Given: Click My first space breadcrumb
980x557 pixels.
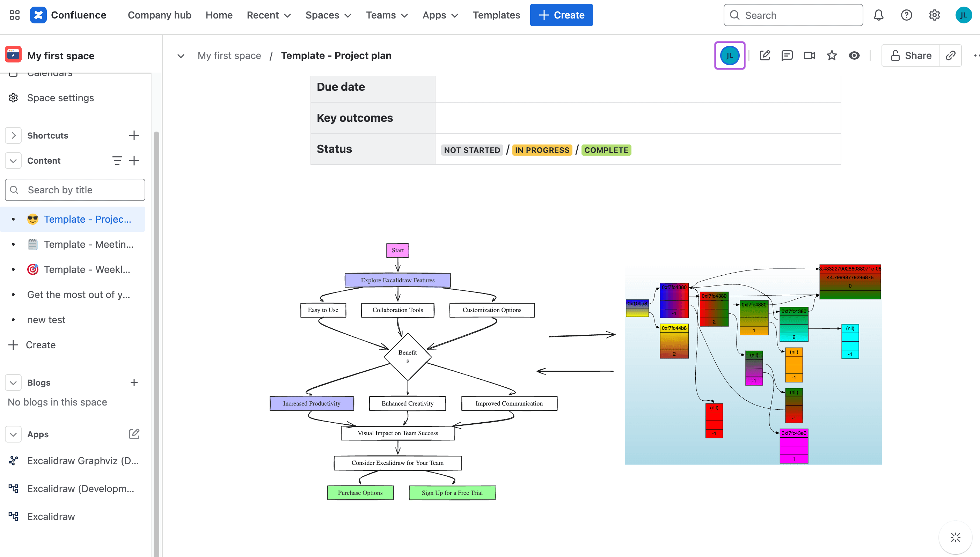Looking at the screenshot, I should (x=229, y=55).
